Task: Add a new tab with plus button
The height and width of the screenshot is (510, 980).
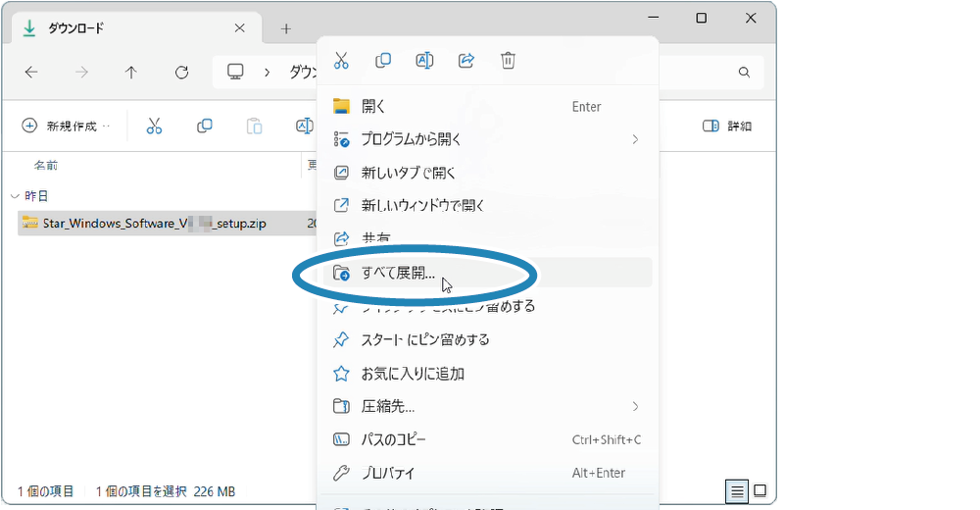Action: tap(286, 28)
